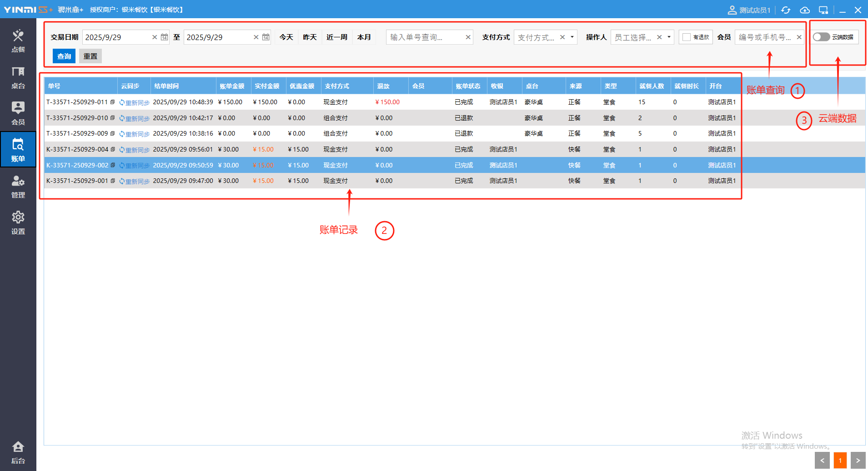
Task: Click the blue 查询 search button
Action: (x=64, y=56)
